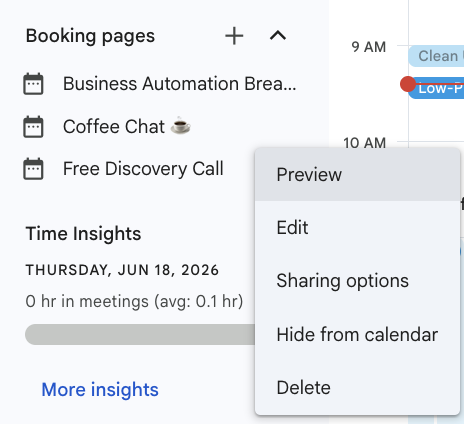Select the Free Discovery Call booking page
The width and height of the screenshot is (464, 424).
point(143,169)
